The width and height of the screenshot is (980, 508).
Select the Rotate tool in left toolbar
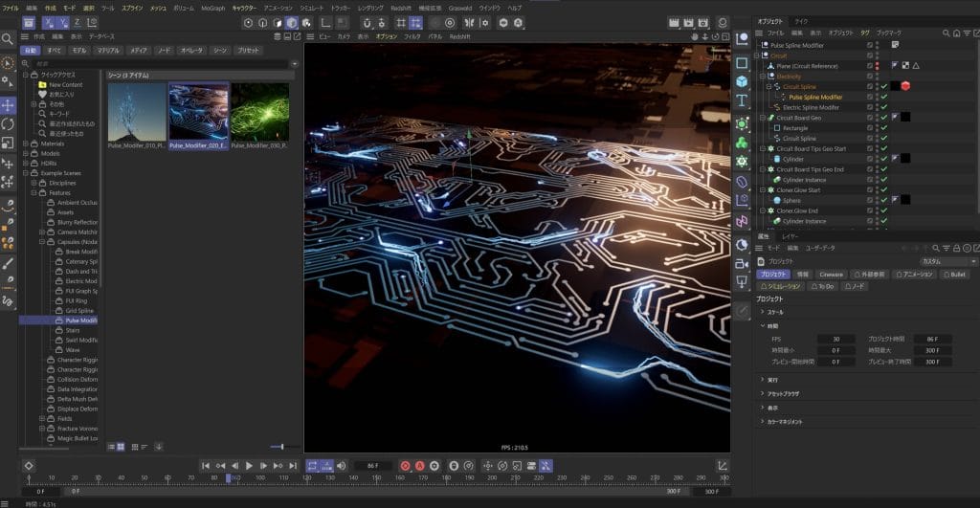pos(8,123)
